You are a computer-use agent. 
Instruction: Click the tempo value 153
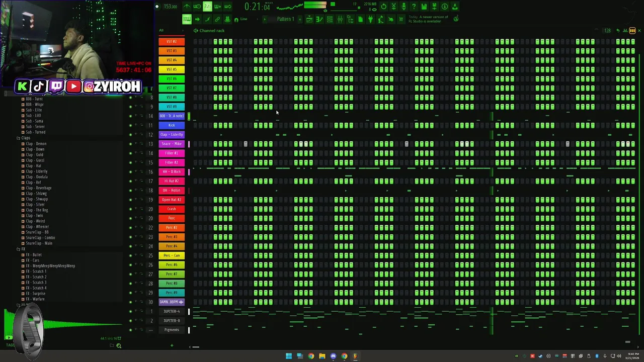pyautogui.click(x=170, y=7)
